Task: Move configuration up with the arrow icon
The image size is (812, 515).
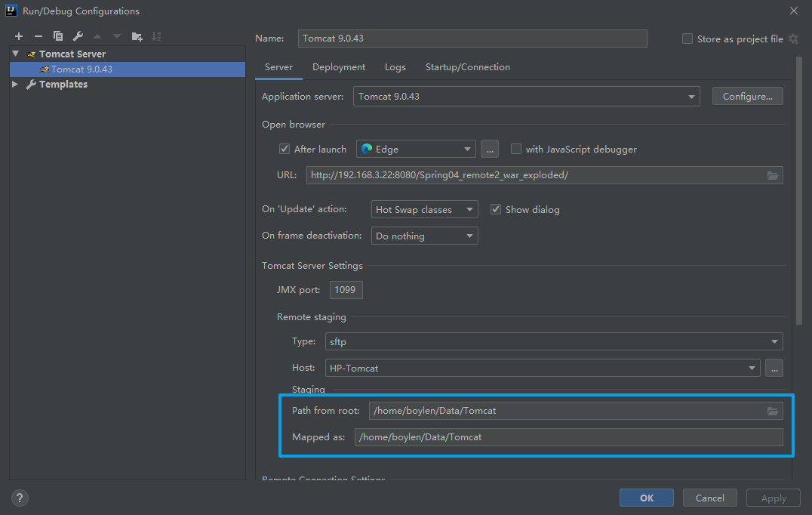Action: point(97,36)
